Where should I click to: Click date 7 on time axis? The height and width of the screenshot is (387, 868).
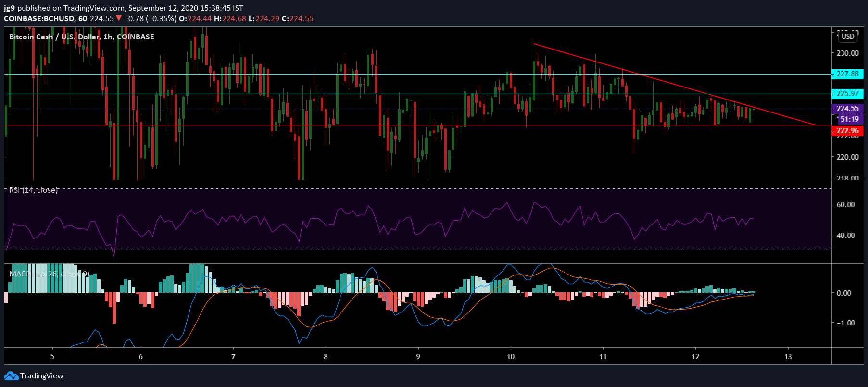click(x=233, y=357)
